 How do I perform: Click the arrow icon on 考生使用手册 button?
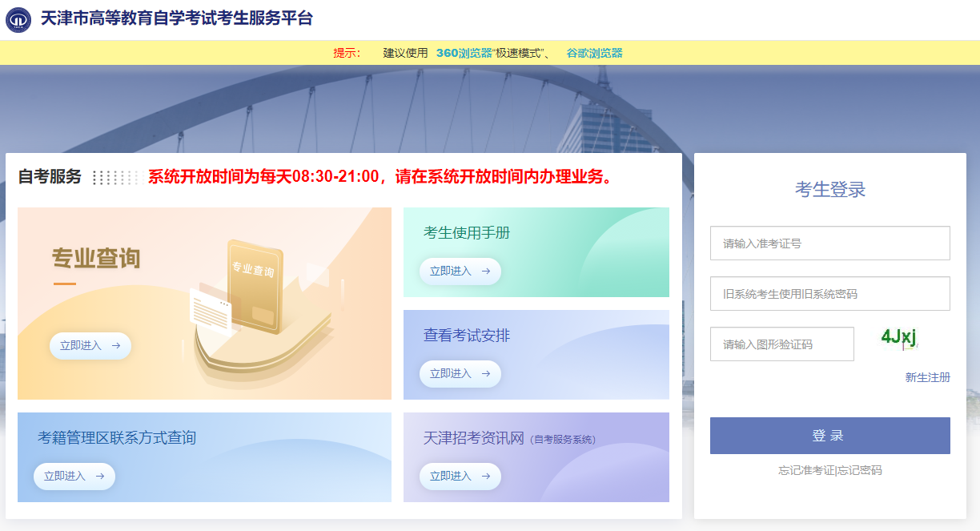tap(487, 272)
